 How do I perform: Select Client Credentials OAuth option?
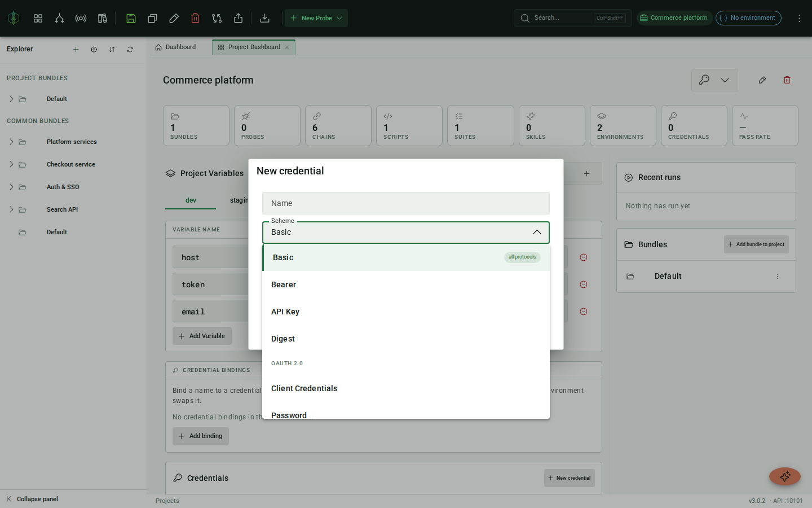pyautogui.click(x=406, y=388)
